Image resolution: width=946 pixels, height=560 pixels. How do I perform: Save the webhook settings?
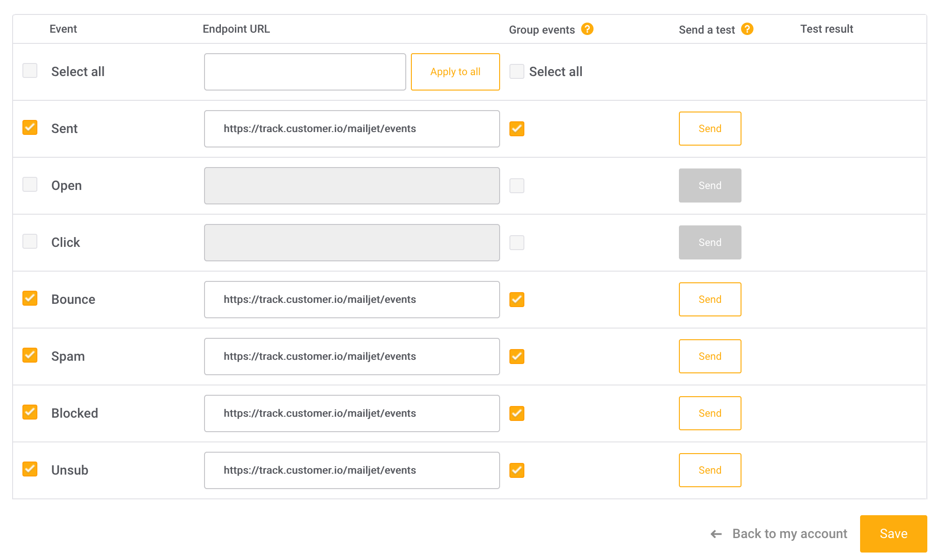click(x=894, y=534)
